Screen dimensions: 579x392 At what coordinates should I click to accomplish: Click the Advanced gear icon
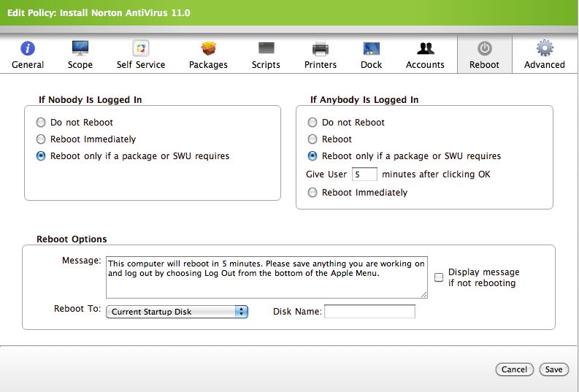(545, 48)
